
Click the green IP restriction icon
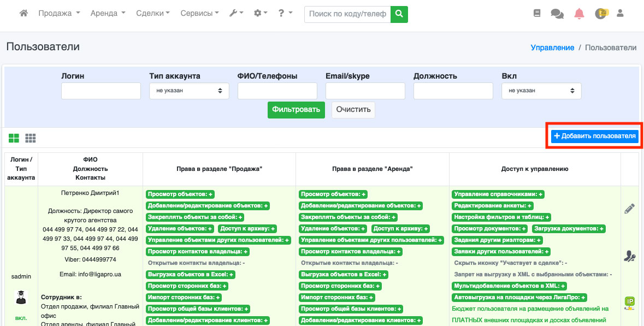point(629,302)
